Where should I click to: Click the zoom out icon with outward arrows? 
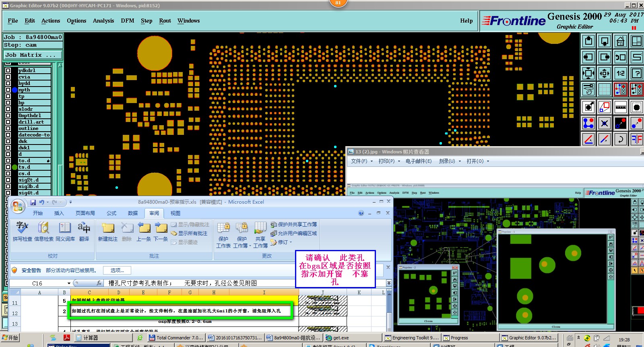[605, 73]
